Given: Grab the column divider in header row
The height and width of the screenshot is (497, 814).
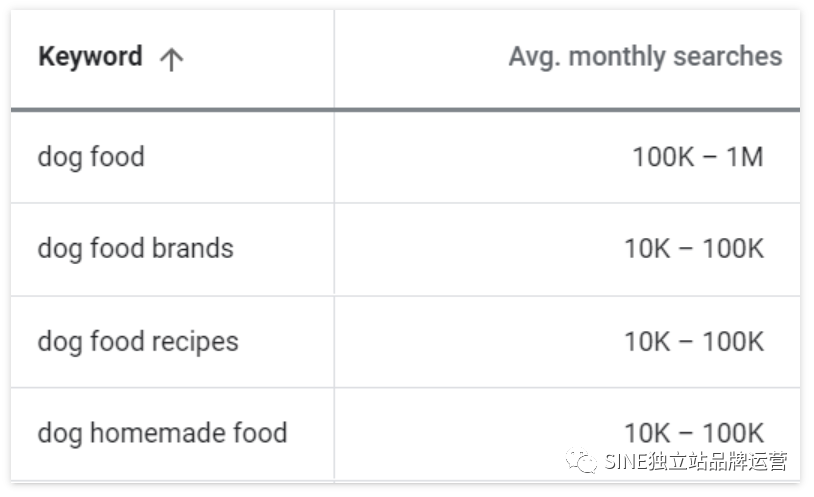Looking at the screenshot, I should (334, 59).
